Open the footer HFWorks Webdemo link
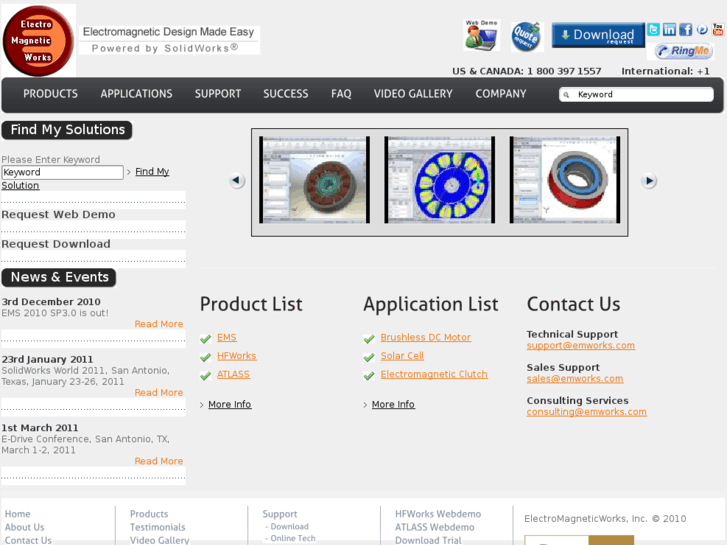 (x=438, y=514)
